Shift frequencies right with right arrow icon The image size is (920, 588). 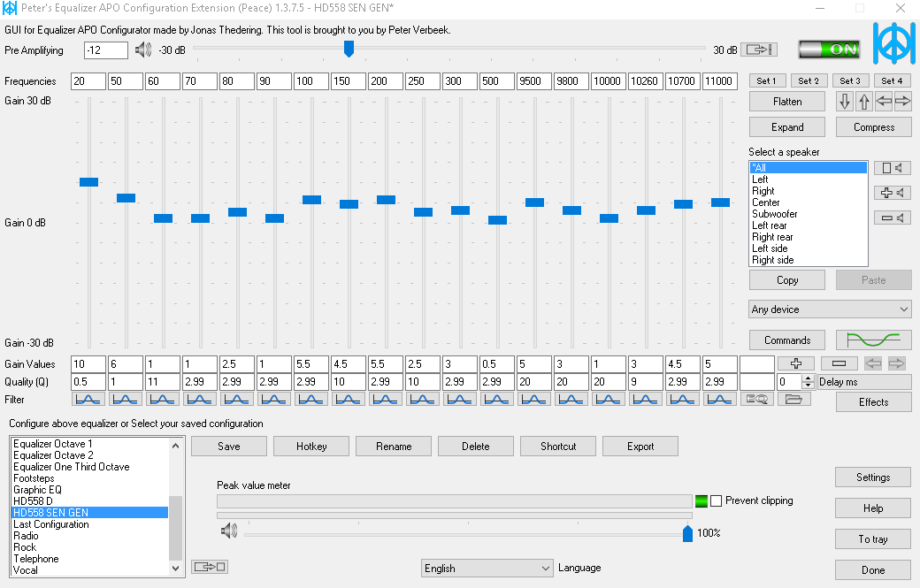pos(903,102)
